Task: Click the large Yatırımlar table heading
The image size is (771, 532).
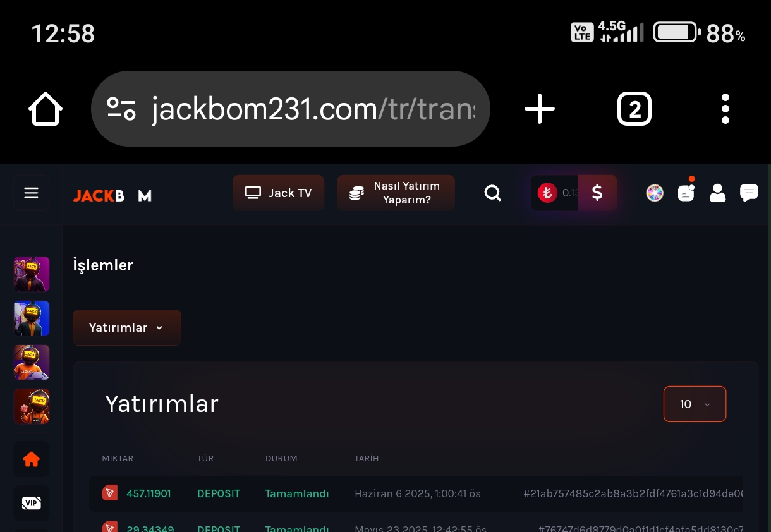Action: (x=162, y=404)
